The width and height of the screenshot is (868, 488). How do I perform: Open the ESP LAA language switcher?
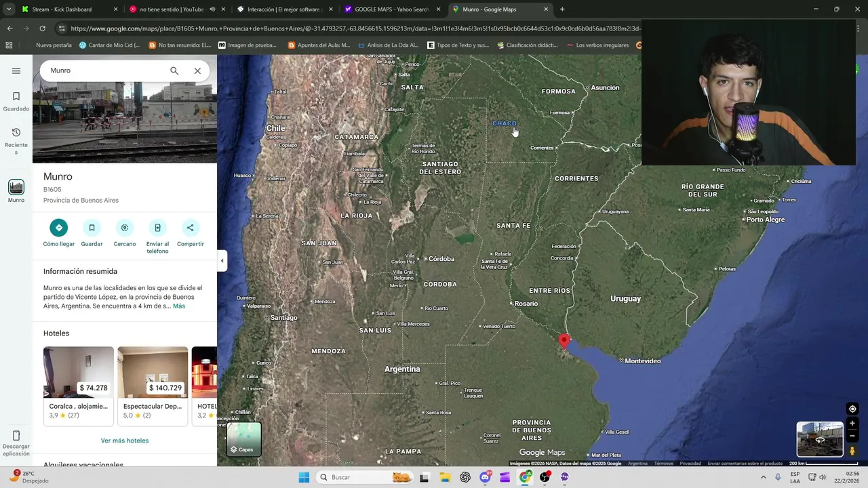795,477
